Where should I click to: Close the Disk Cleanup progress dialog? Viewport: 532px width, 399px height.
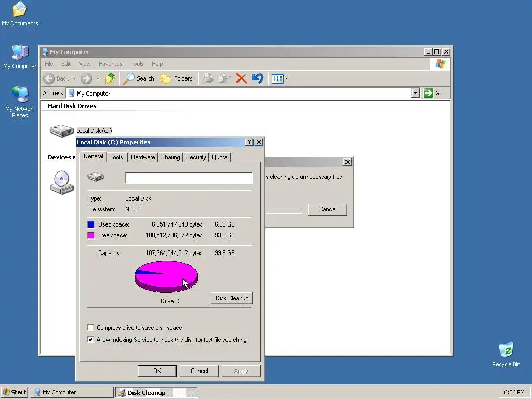click(x=348, y=162)
